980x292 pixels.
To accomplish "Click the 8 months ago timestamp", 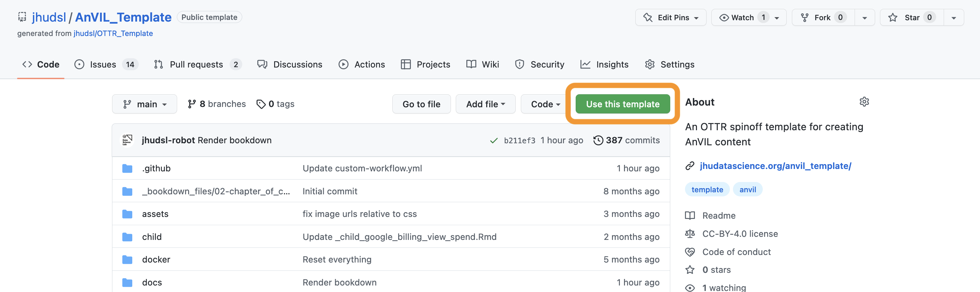I will click(x=631, y=191).
